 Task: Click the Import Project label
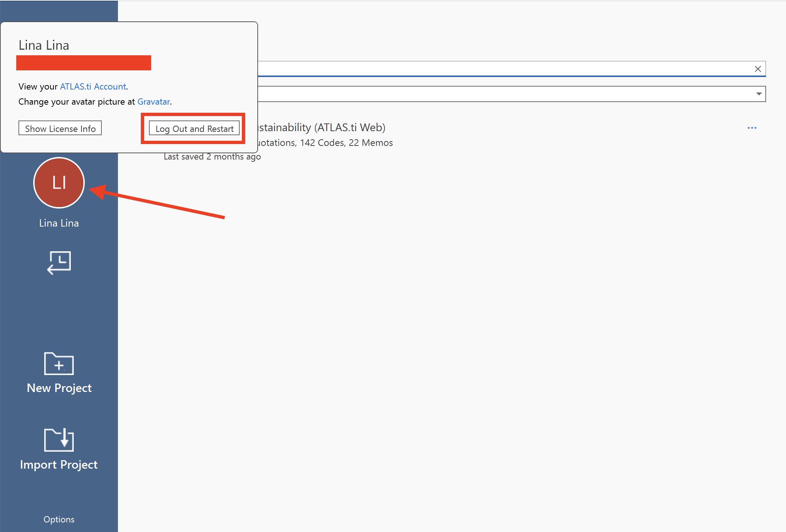click(59, 465)
